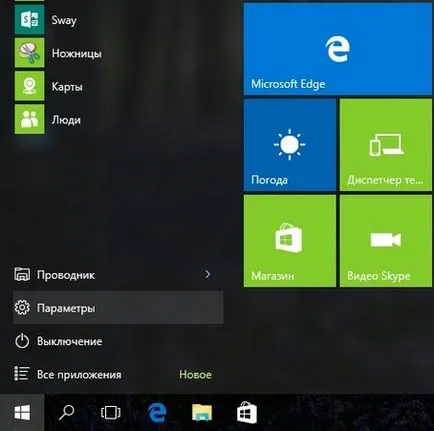
Task: Open the Погода weather tile
Action: point(290,145)
